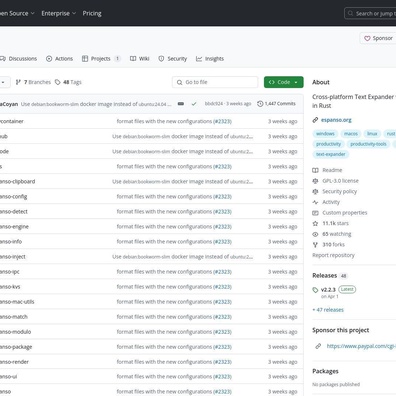Click the branch icon beside 7 Branches
Viewport: 396px width, 396px height.
18,82
